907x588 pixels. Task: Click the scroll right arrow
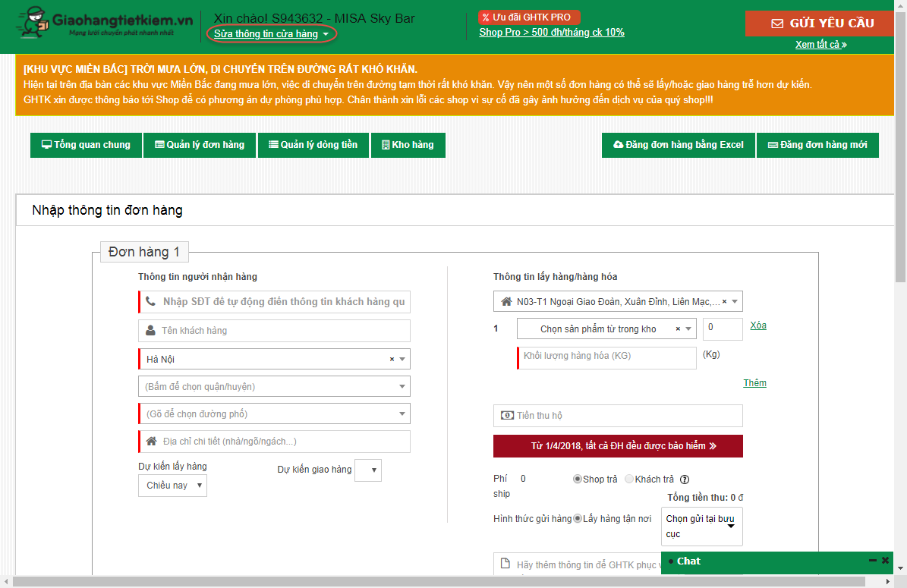(888, 581)
